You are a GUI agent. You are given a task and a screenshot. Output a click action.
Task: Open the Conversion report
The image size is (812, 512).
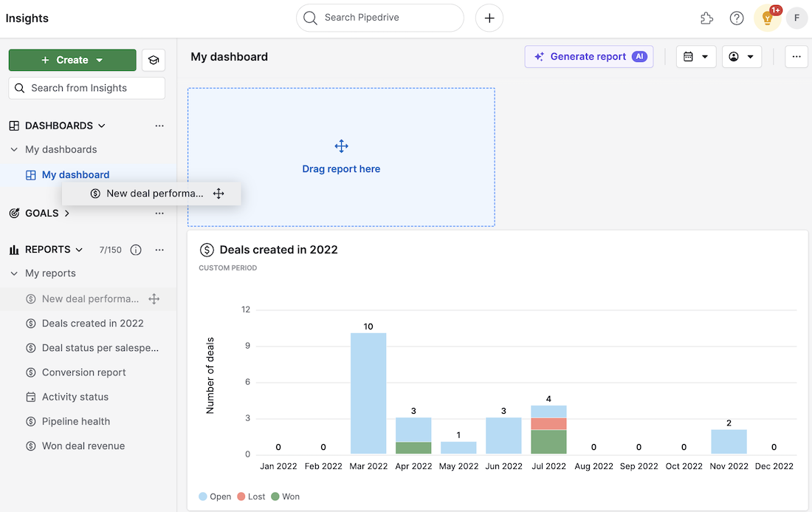(x=84, y=372)
